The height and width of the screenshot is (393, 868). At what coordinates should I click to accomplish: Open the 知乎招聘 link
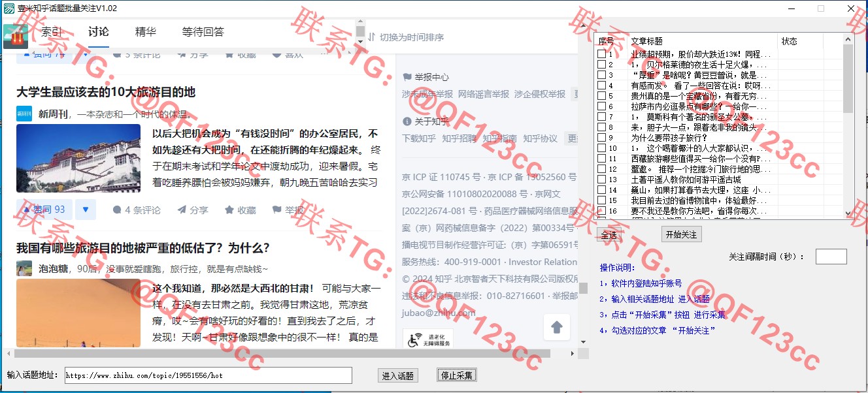click(459, 138)
